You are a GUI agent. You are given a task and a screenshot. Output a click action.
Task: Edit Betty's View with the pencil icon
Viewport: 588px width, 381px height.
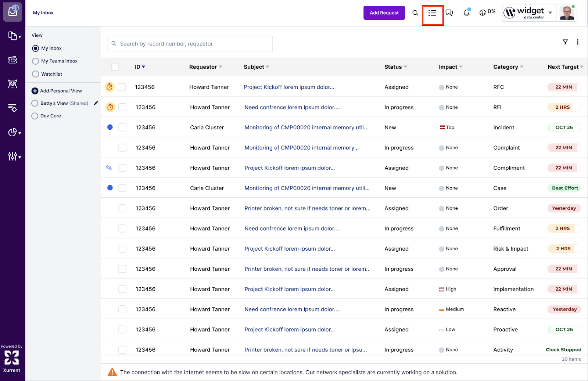coord(96,103)
